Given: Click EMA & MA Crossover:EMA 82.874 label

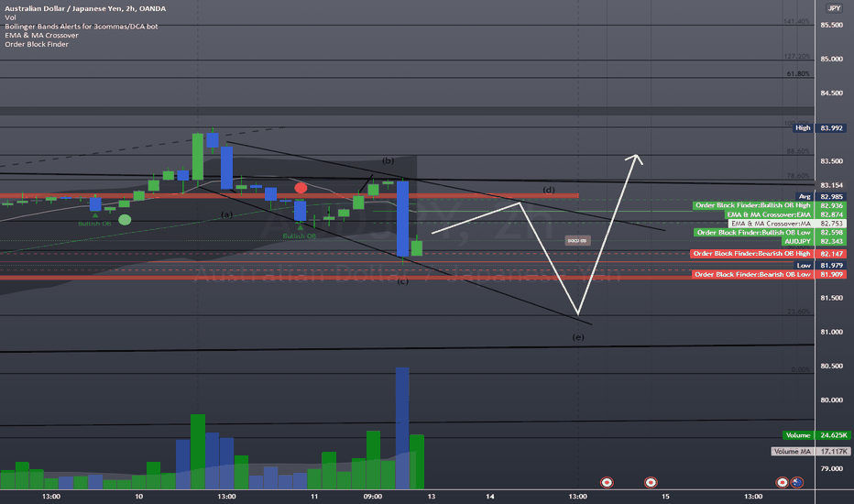Looking at the screenshot, I should pos(785,214).
